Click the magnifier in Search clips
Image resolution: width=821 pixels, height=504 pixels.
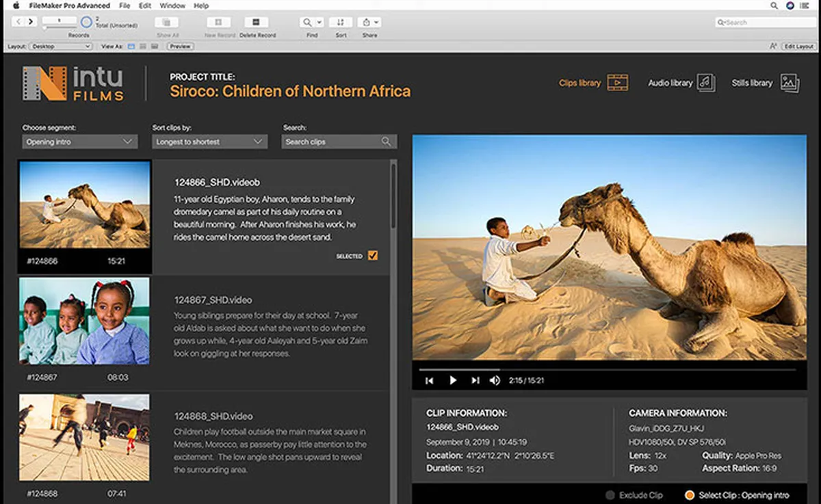coord(387,142)
